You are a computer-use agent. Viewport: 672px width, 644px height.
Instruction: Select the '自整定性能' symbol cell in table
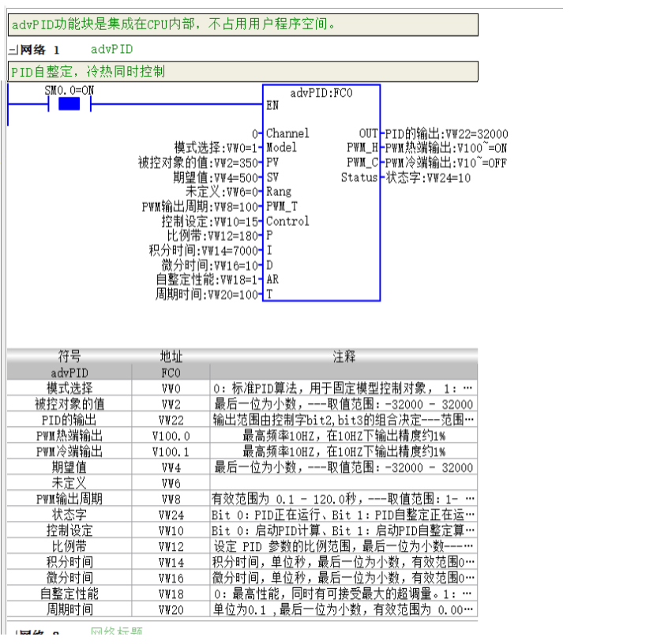pos(69,594)
